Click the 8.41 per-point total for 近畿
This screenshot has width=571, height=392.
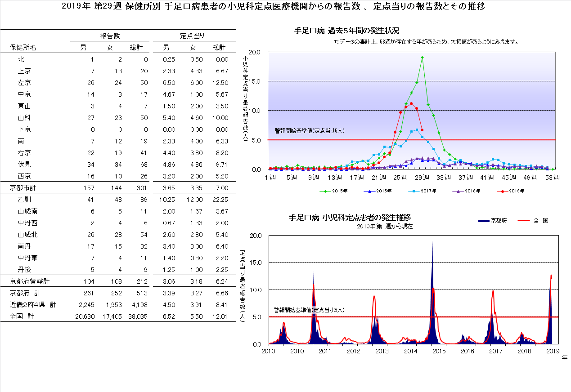[x=222, y=305]
